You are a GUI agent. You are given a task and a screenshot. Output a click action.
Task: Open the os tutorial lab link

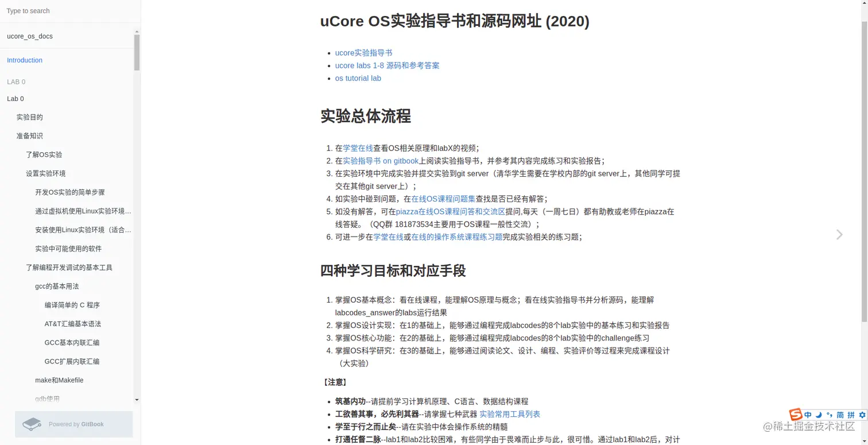pyautogui.click(x=358, y=78)
